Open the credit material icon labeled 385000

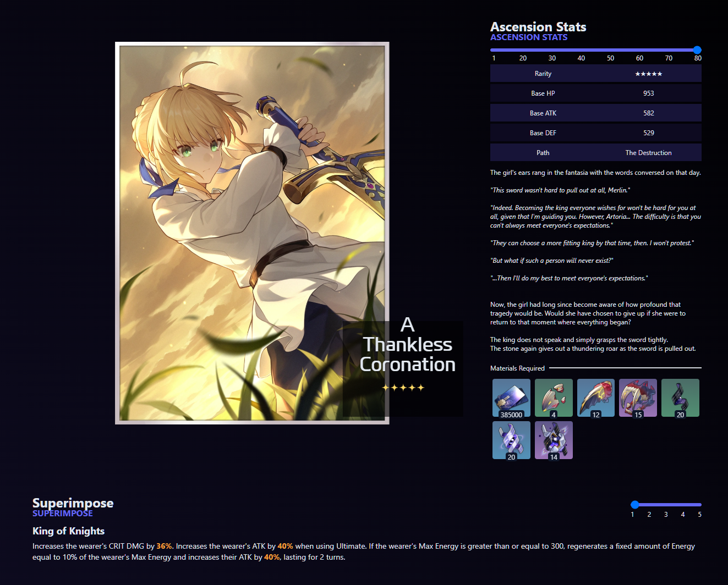511,398
